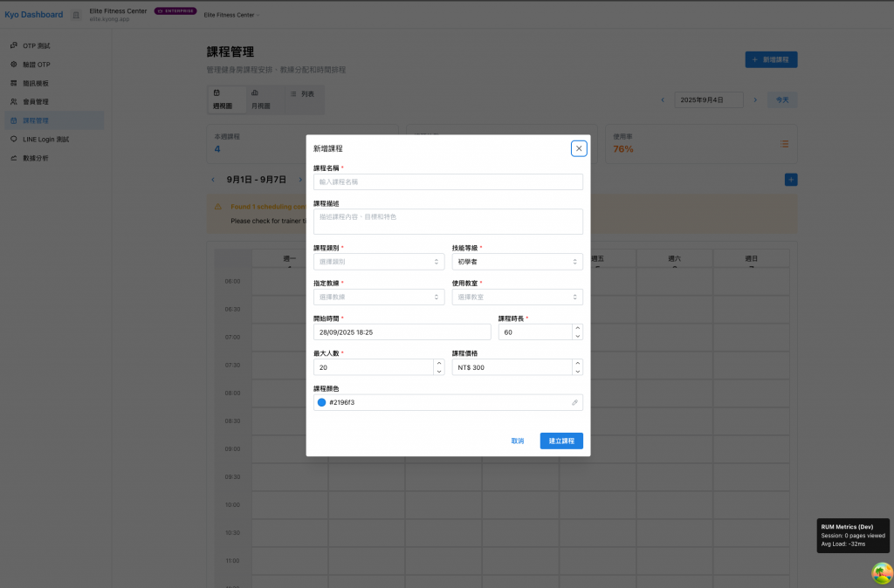Open 數據分析 in the sidebar
This screenshot has height=588, width=894.
54,158
